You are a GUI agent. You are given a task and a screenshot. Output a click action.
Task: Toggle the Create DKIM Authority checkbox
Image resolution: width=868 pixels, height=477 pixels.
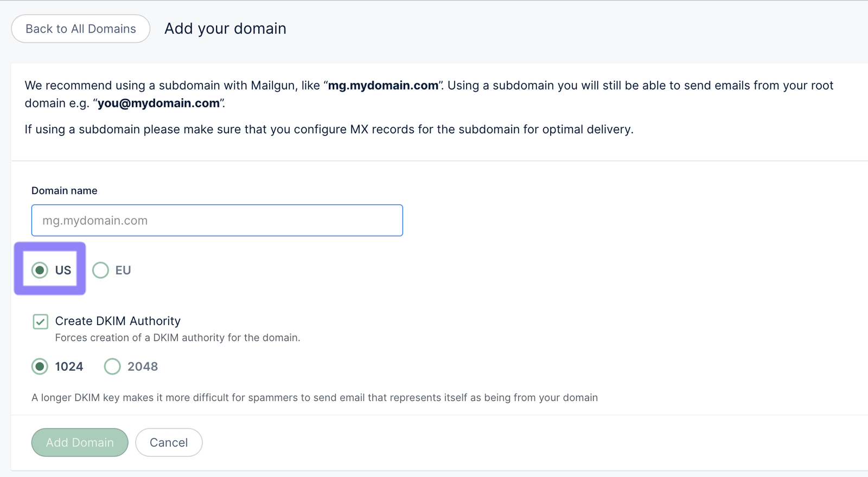[x=40, y=321]
